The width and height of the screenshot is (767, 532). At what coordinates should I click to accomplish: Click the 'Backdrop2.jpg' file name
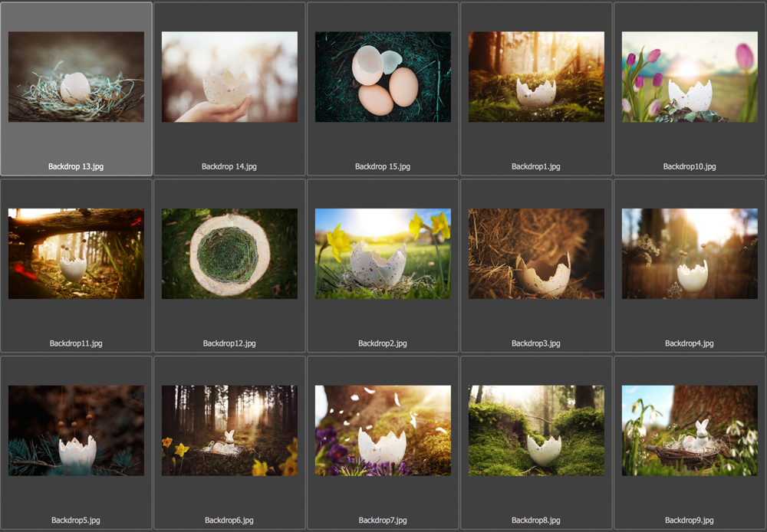pos(383,343)
